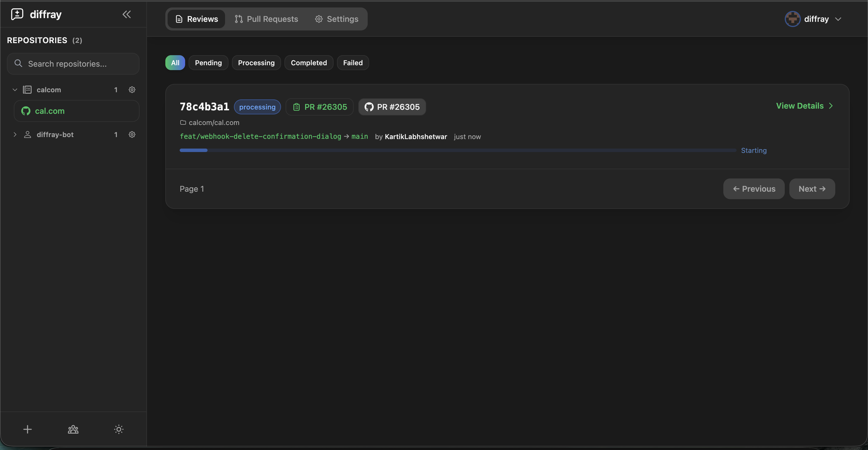
Task: Go to the next page of reviews
Action: pyautogui.click(x=812, y=189)
